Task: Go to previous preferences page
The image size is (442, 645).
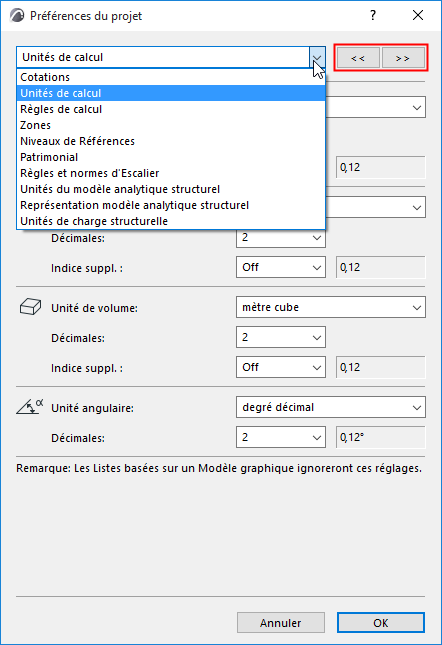Action: click(358, 58)
